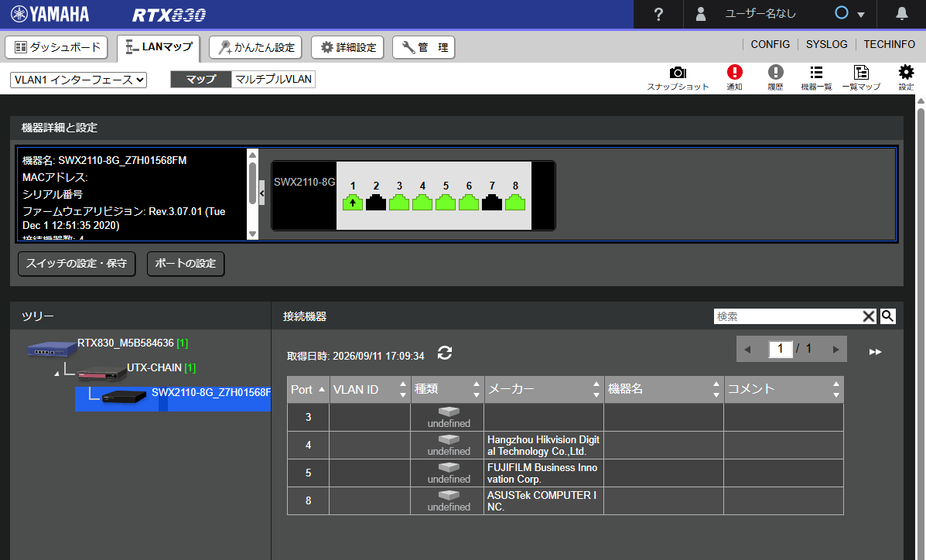Viewport: 926px width, 560px height.
Task: Refresh connected devices with reload icon
Action: [445, 353]
